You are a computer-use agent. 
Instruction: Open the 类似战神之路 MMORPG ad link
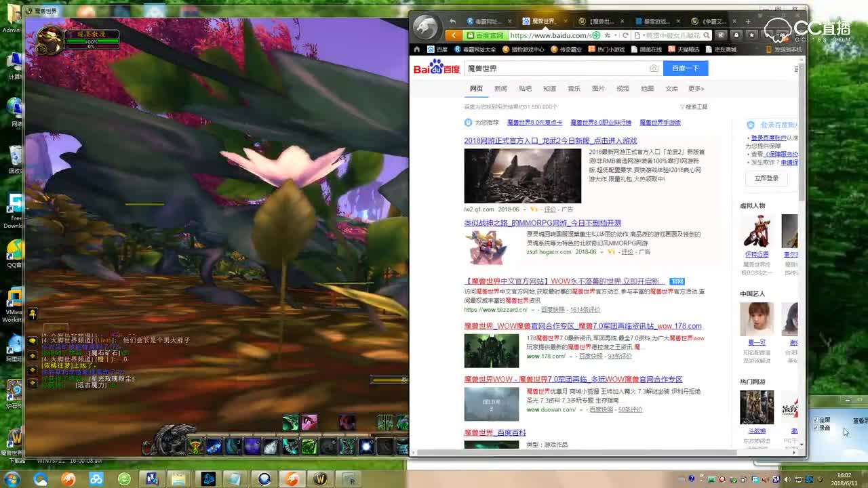[542, 223]
